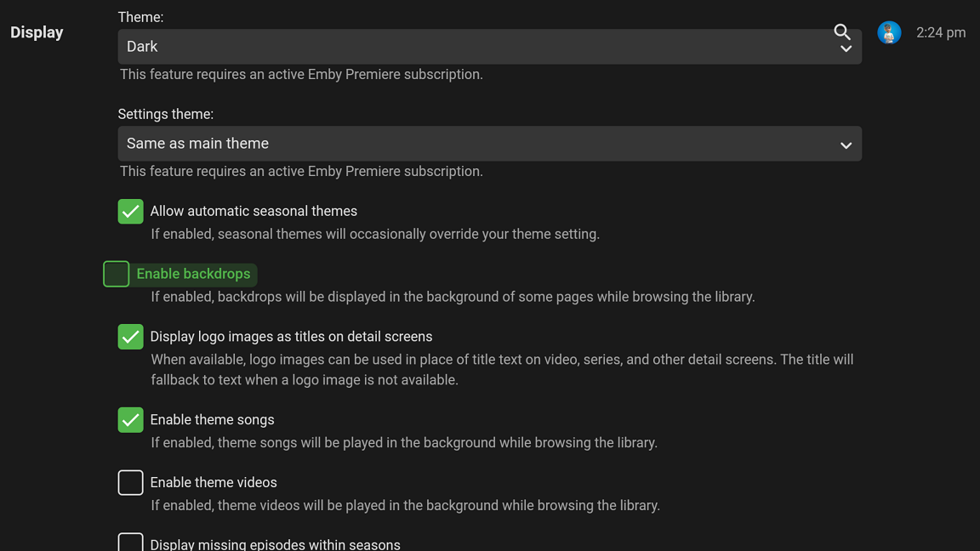Click the Display page title
Viewport: 980px width, 551px height.
37,32
